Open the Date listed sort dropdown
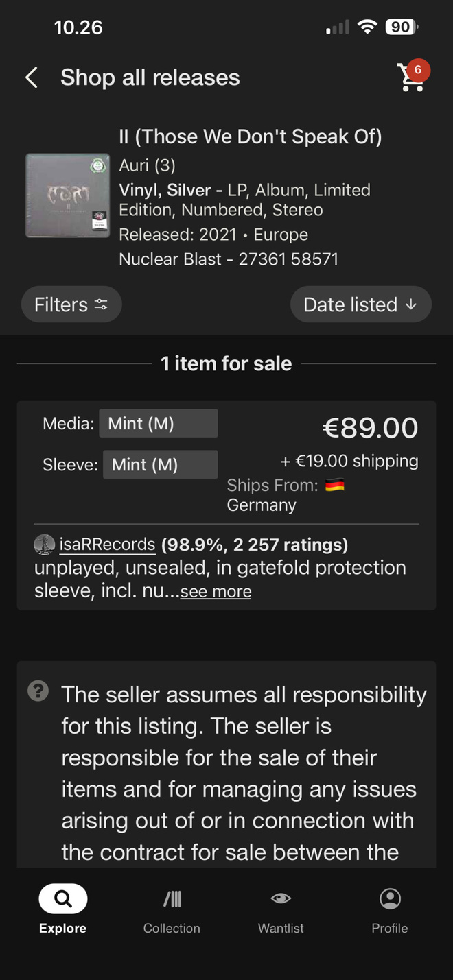This screenshot has height=980, width=453. click(x=360, y=304)
